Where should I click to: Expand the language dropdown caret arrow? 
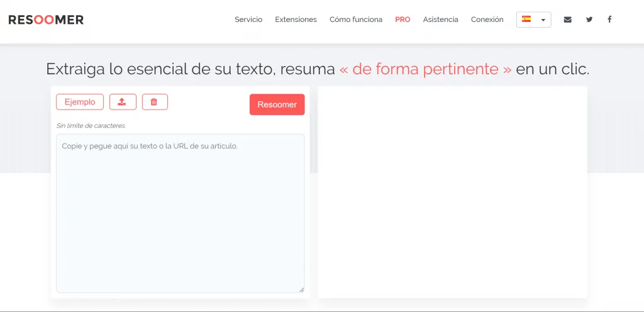click(x=543, y=19)
